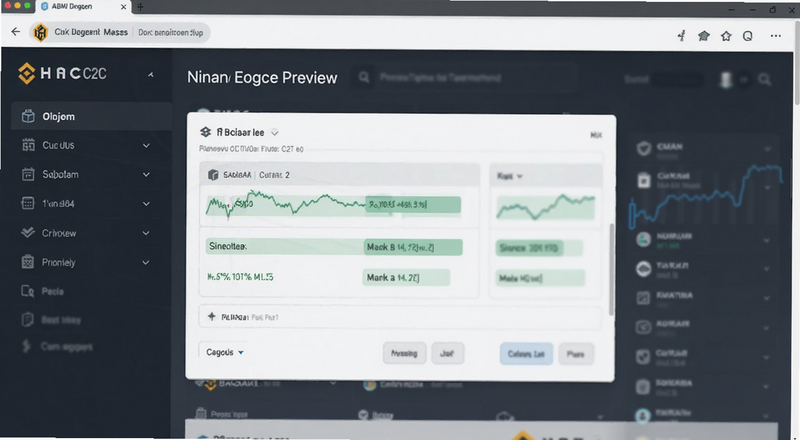Click the sparkle icon beside Pelissa
Viewport: 800px width, 440px height.
click(x=211, y=316)
